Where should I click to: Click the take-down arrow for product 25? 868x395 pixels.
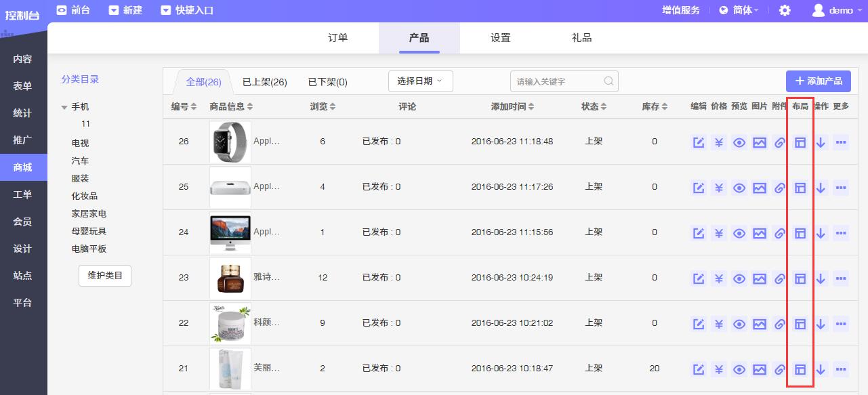821,188
